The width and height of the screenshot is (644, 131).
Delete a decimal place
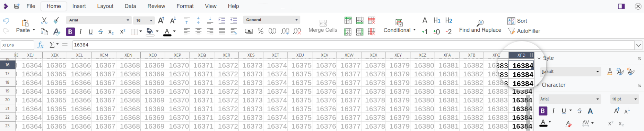click(297, 31)
